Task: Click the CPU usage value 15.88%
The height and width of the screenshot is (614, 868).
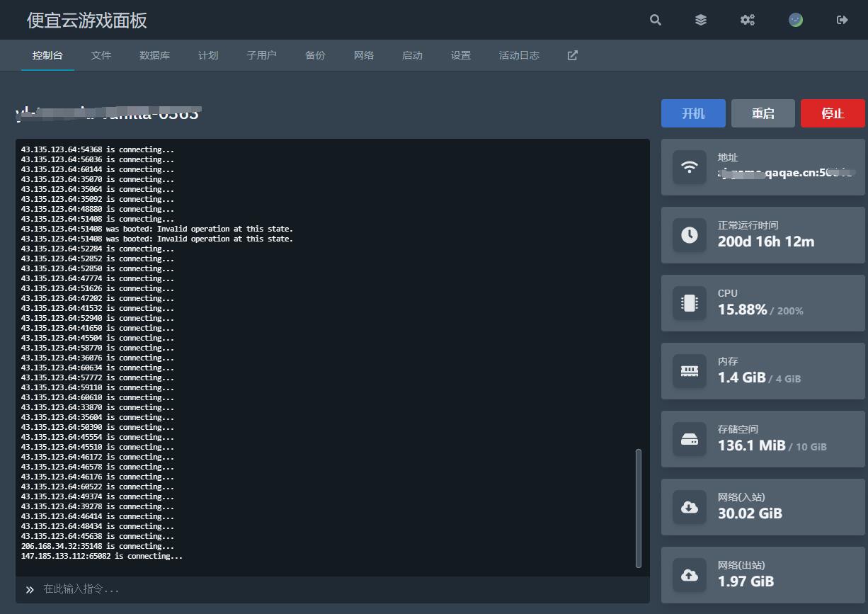Action: 743,309
